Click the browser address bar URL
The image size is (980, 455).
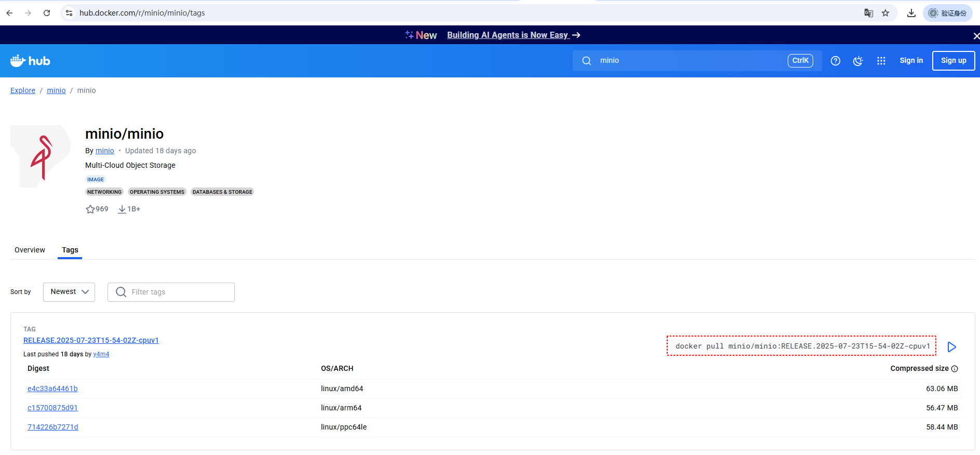(x=142, y=13)
